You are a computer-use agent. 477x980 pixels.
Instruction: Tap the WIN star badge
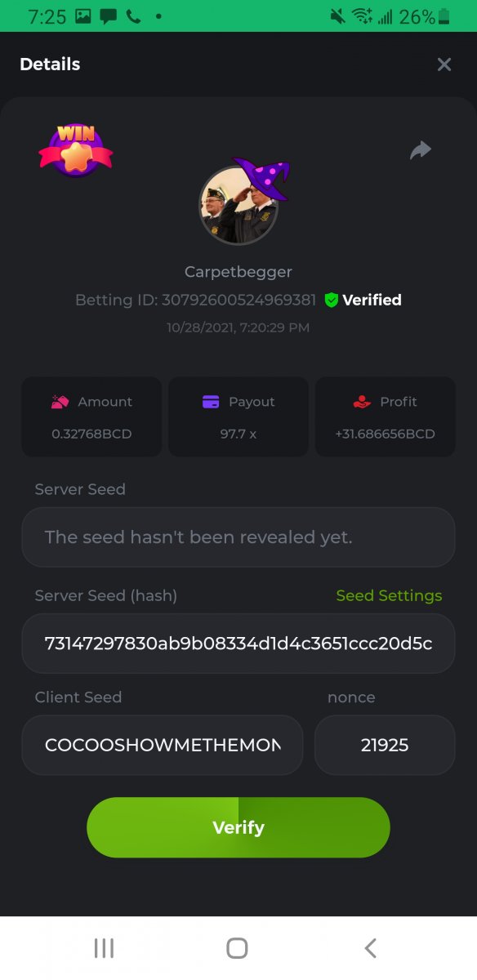pyautogui.click(x=75, y=149)
